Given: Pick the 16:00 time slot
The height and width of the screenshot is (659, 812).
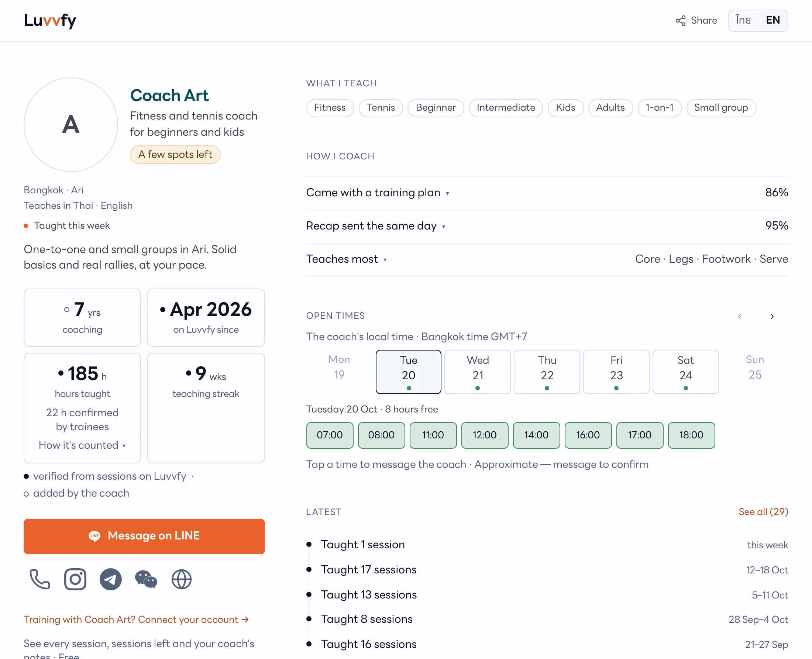Looking at the screenshot, I should [588, 435].
